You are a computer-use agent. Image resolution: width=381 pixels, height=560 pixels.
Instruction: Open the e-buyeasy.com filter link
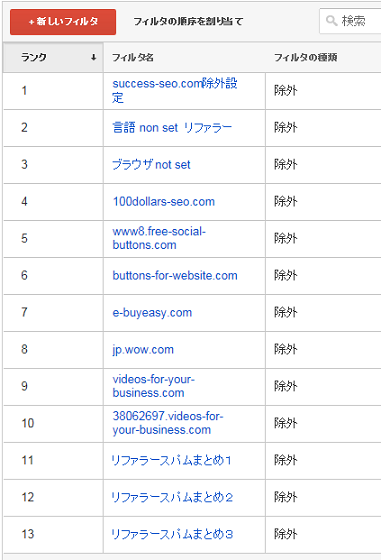pyautogui.click(x=152, y=312)
